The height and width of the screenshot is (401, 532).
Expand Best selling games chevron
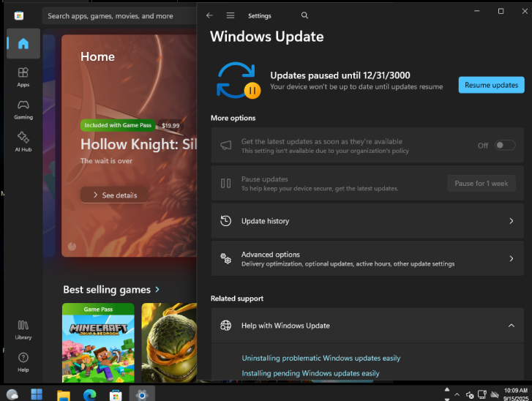coord(157,289)
